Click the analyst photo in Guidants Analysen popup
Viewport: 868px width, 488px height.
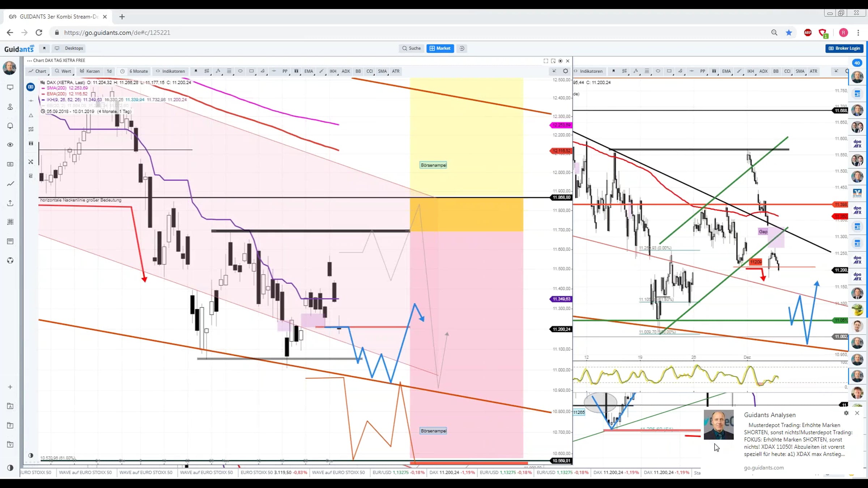(x=719, y=424)
